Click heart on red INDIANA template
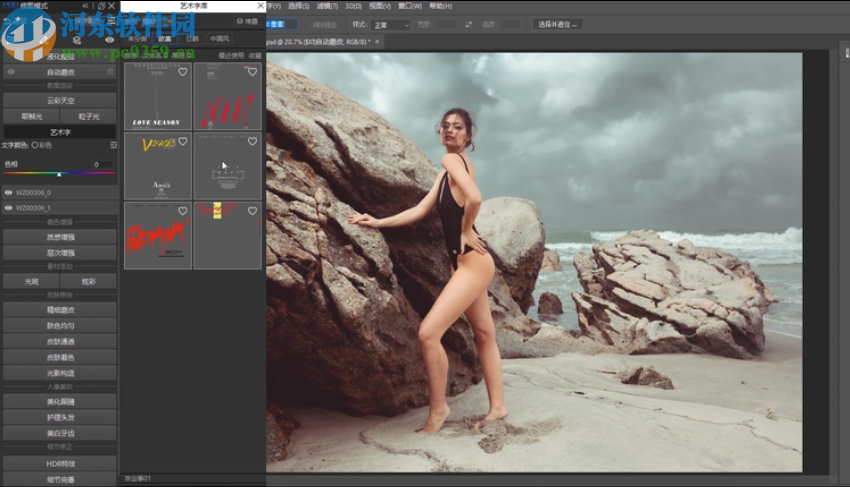 [x=183, y=211]
